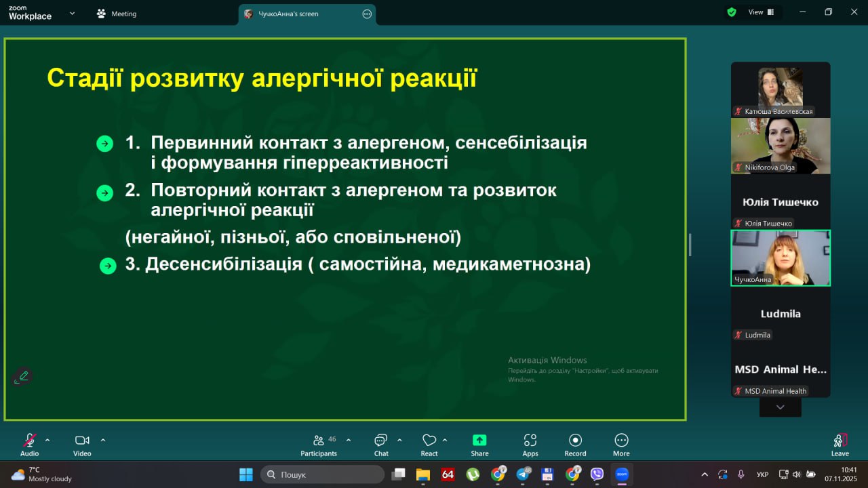Viewport: 868px width, 488px height.
Task: Click the annotation pencil icon on slide
Action: click(x=23, y=376)
